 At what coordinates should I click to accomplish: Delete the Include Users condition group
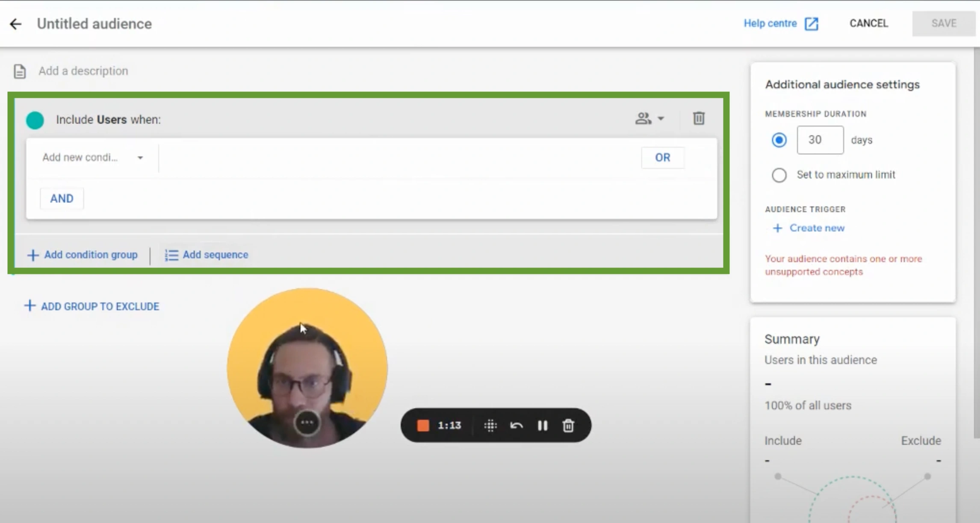click(x=699, y=118)
